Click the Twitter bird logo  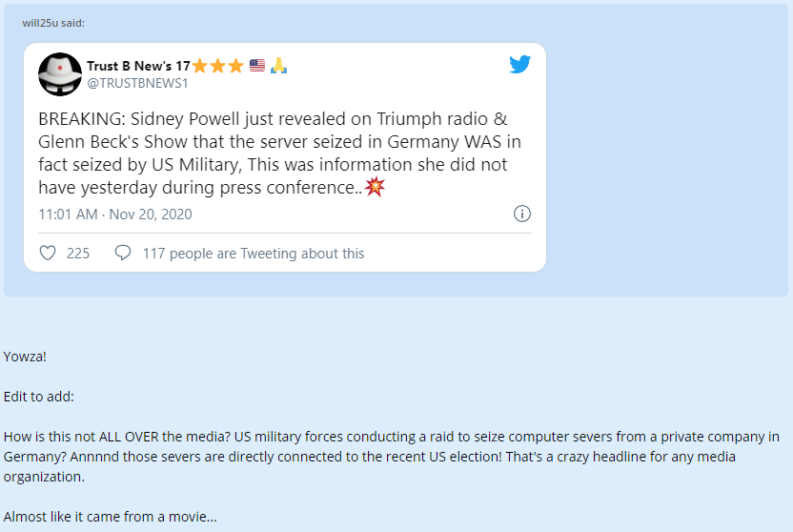(519, 65)
